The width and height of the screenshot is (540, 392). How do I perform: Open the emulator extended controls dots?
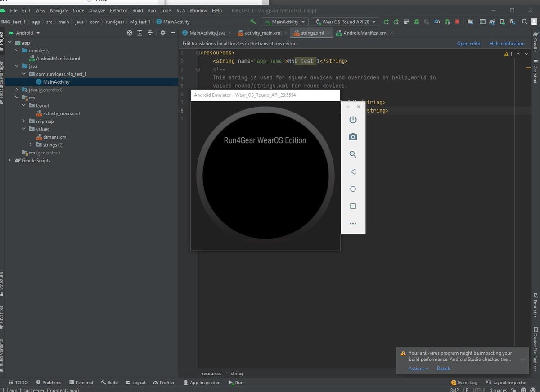353,224
